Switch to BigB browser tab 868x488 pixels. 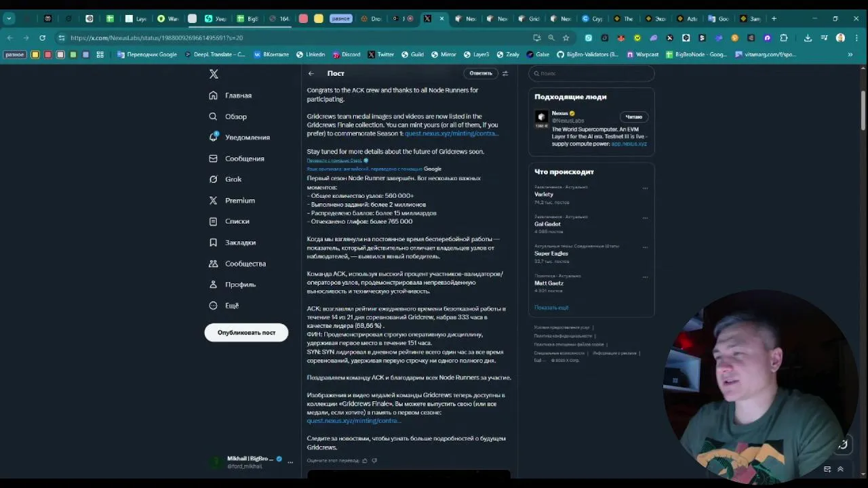click(x=248, y=18)
